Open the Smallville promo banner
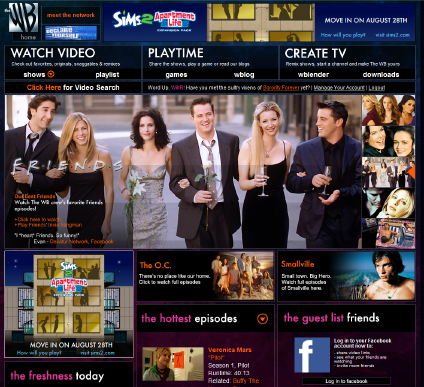 (x=346, y=276)
